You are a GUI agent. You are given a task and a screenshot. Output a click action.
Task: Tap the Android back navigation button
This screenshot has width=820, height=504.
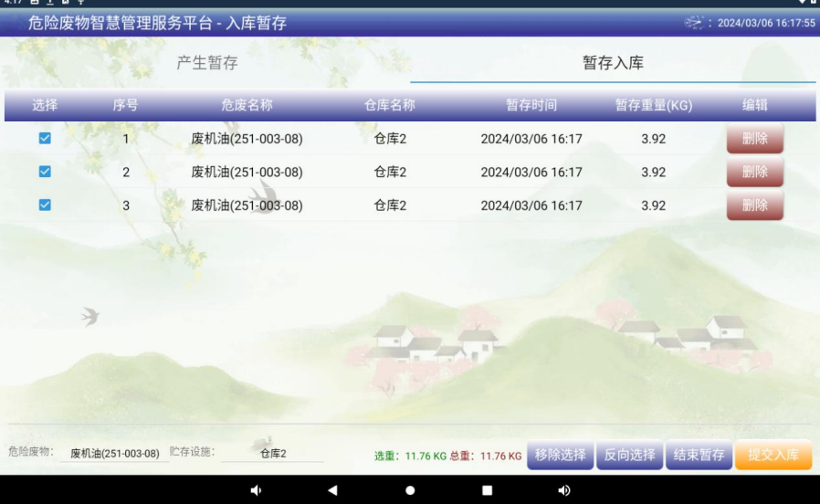pyautogui.click(x=332, y=490)
